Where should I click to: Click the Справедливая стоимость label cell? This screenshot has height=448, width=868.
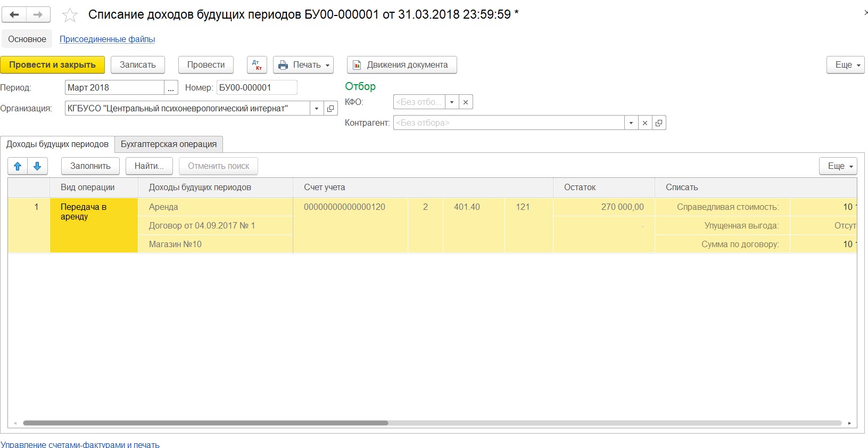pyautogui.click(x=722, y=207)
